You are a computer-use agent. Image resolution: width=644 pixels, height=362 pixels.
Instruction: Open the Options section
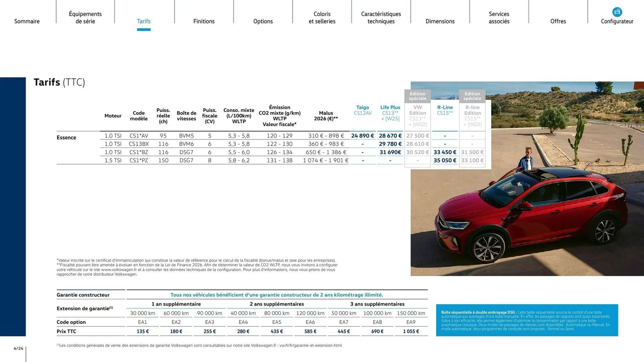coord(263,21)
